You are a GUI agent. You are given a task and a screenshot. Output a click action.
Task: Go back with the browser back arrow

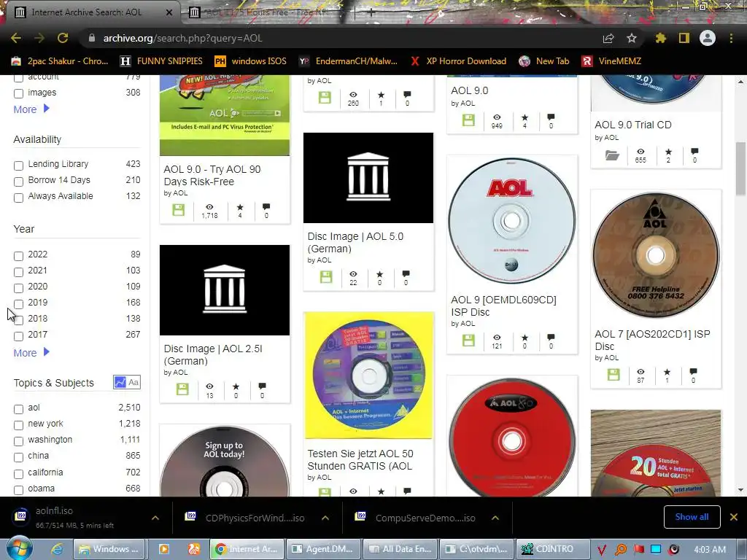point(16,38)
